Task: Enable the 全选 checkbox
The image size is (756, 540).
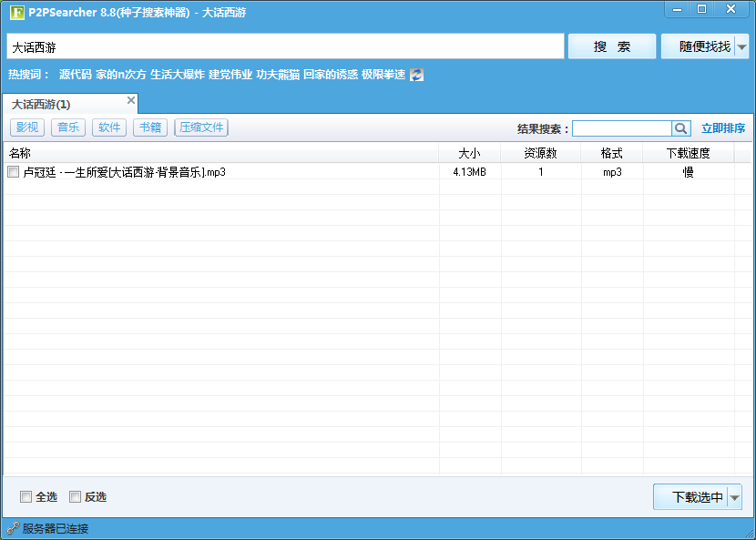Action: (x=26, y=496)
